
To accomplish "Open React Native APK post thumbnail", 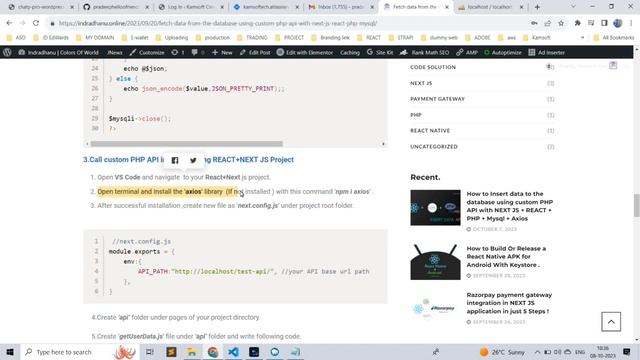I will tap(436, 262).
